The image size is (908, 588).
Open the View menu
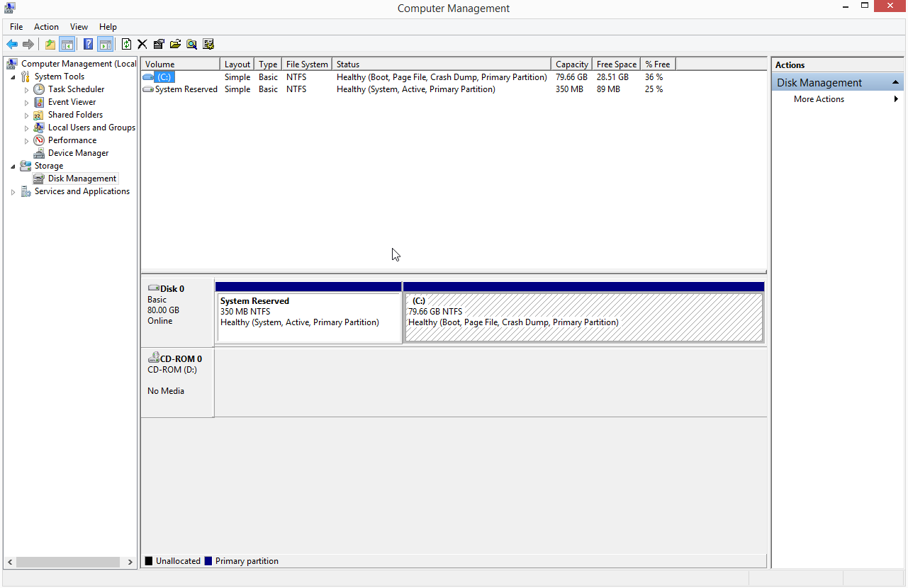point(79,27)
